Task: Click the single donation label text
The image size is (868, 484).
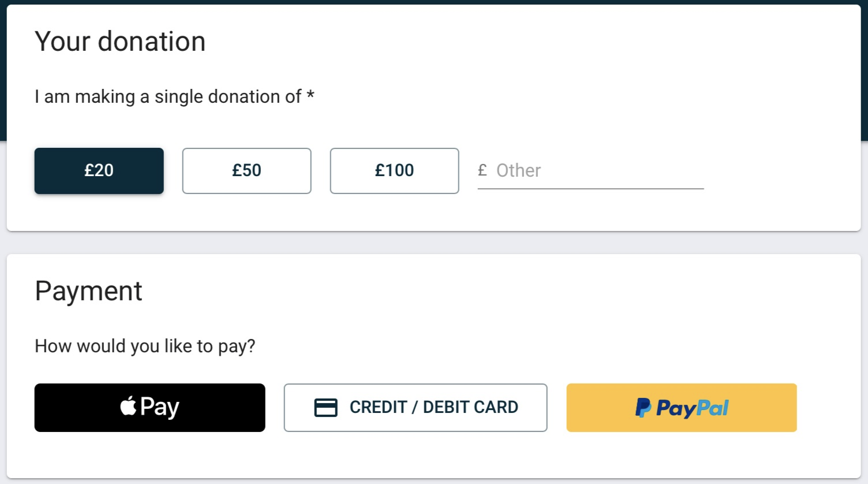Action: [x=168, y=96]
